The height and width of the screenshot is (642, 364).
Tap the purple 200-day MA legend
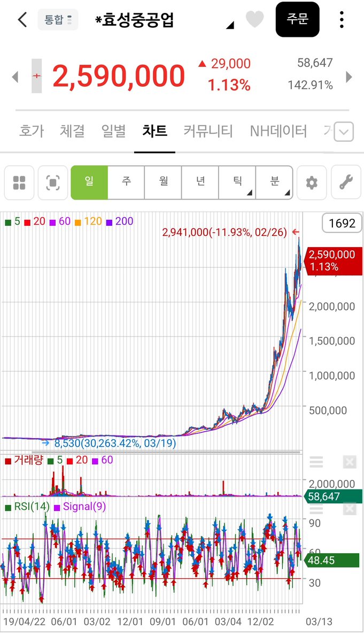click(120, 221)
